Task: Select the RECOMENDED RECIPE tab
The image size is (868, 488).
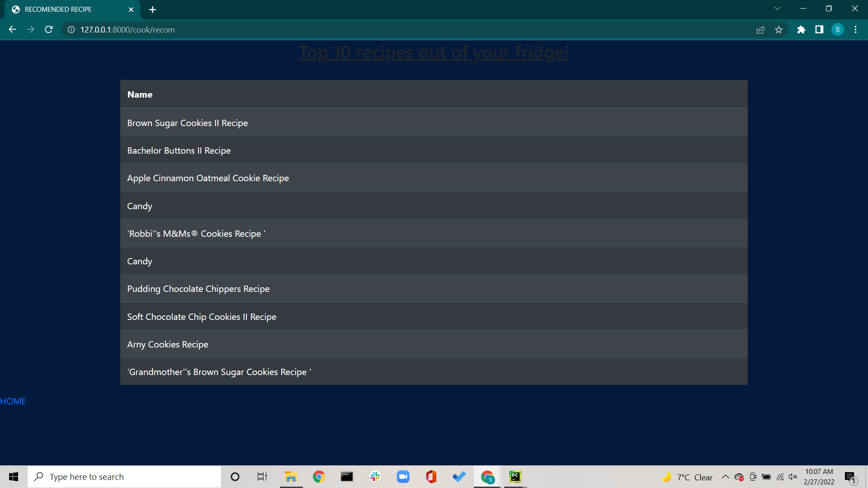Action: [68, 9]
